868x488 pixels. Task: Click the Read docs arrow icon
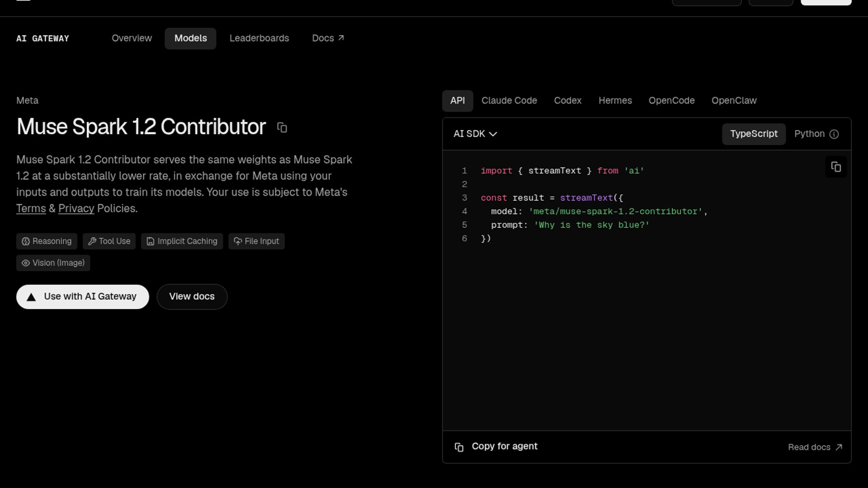(x=839, y=447)
